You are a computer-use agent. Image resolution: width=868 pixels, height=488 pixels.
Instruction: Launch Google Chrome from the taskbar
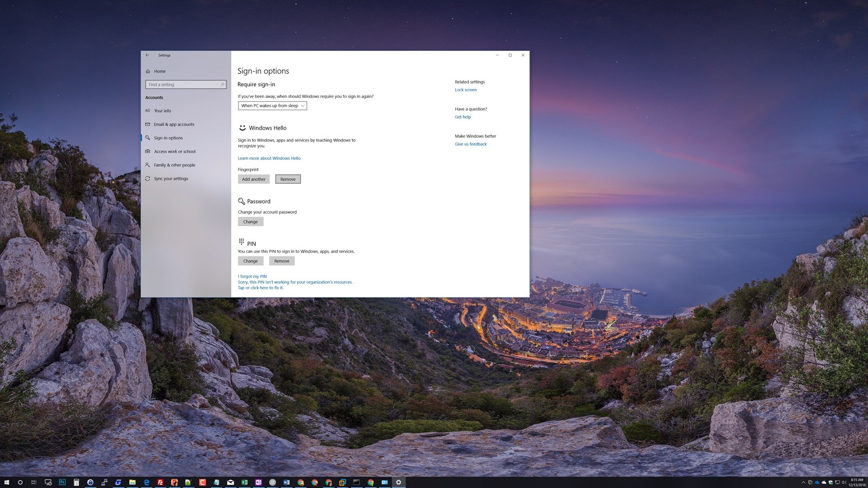pyautogui.click(x=315, y=482)
